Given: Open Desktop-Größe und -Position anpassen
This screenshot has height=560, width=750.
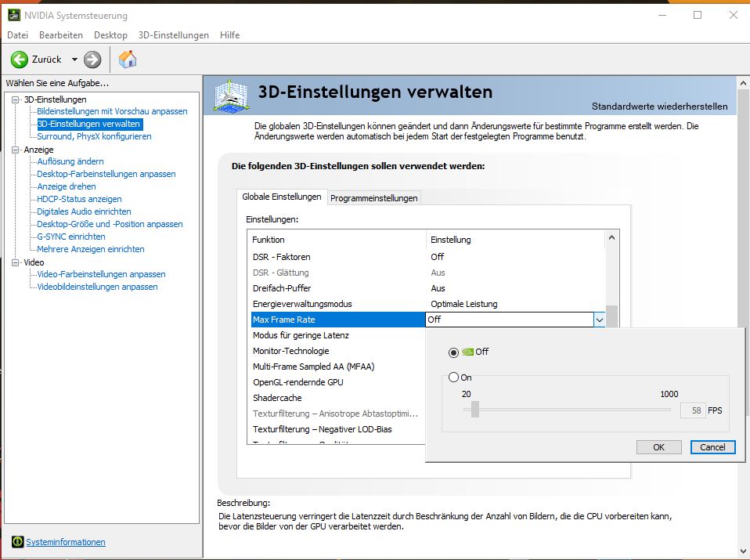Looking at the screenshot, I should [110, 224].
